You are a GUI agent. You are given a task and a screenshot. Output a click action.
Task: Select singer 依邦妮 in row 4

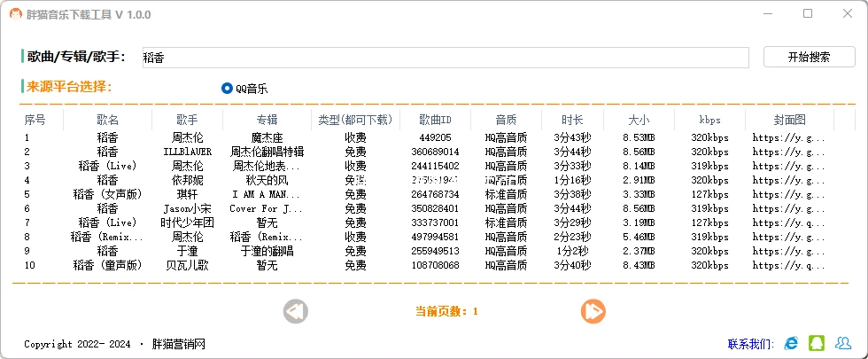point(187,181)
